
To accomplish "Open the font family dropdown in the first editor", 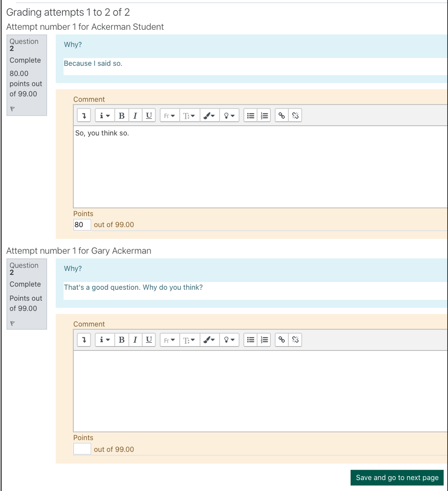I will (x=169, y=115).
